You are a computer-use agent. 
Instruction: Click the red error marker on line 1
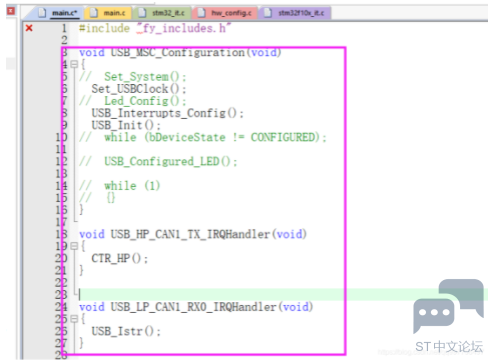click(29, 28)
